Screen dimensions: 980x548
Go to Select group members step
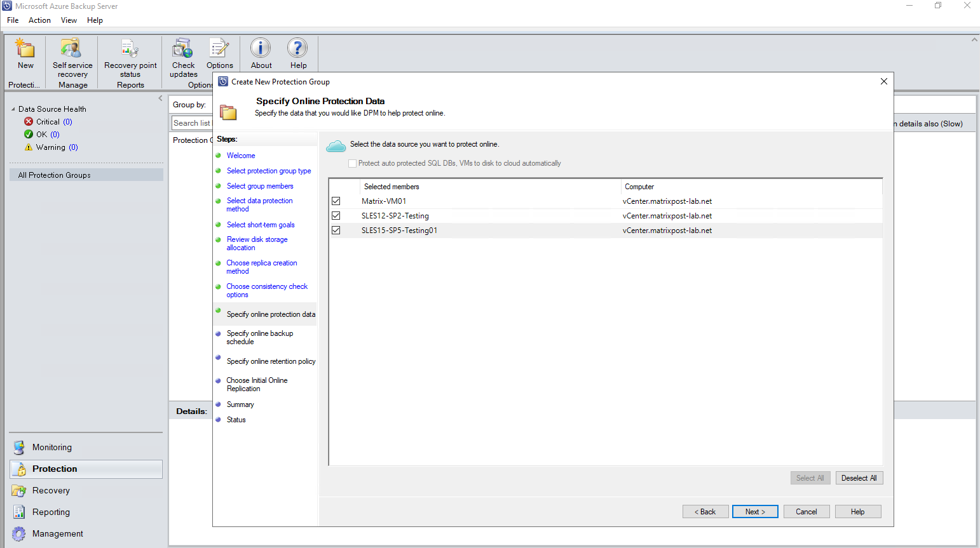click(260, 186)
